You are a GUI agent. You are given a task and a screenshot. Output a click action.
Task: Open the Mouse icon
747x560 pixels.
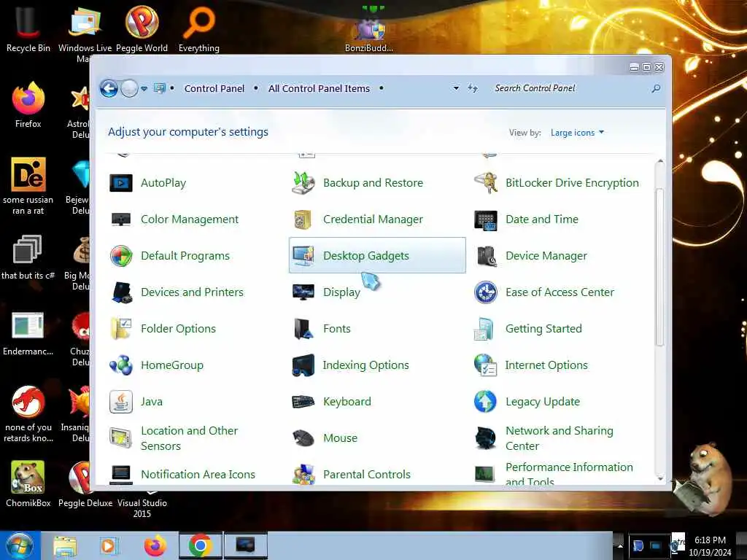303,438
